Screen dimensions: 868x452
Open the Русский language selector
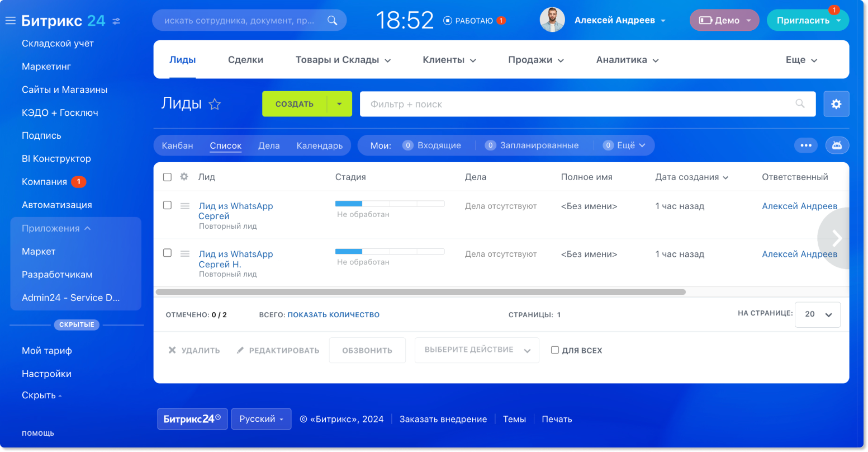[261, 419]
